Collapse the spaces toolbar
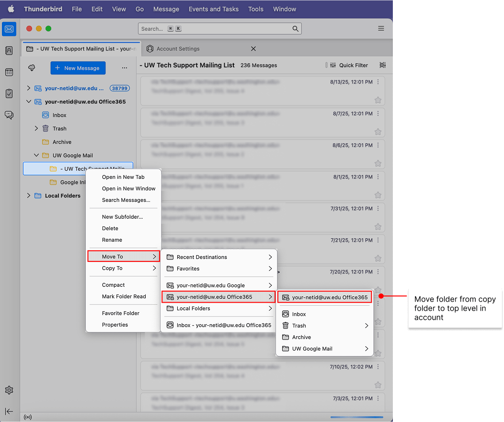Screen dimensions: 504x422 click(x=9, y=411)
